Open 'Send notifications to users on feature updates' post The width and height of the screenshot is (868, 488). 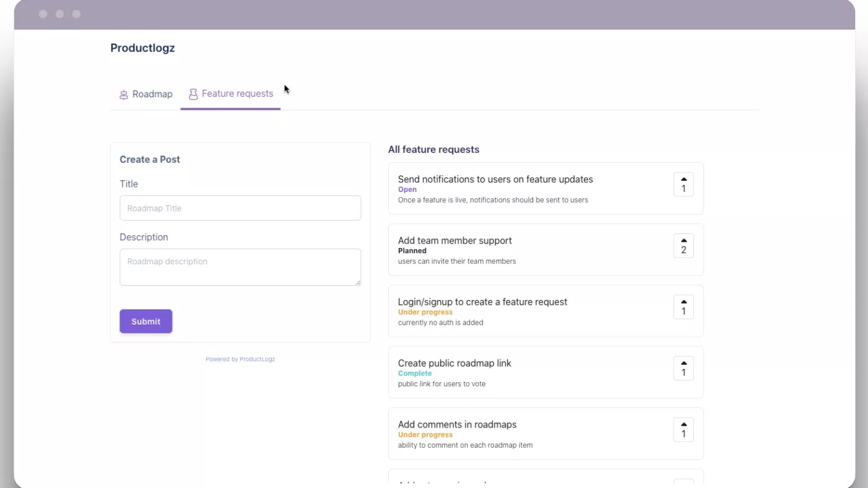(x=495, y=180)
